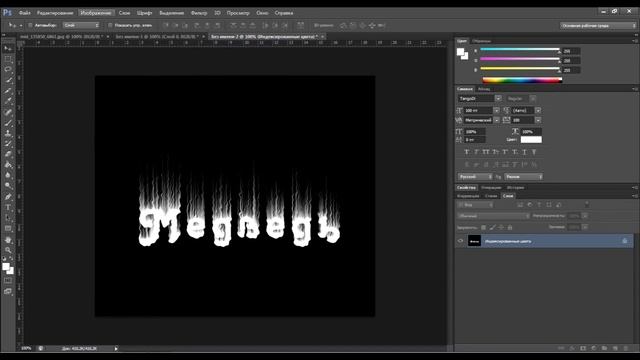This screenshot has height=360, width=640.
Task: Open auto-select Слой dropdown
Action: [81, 25]
